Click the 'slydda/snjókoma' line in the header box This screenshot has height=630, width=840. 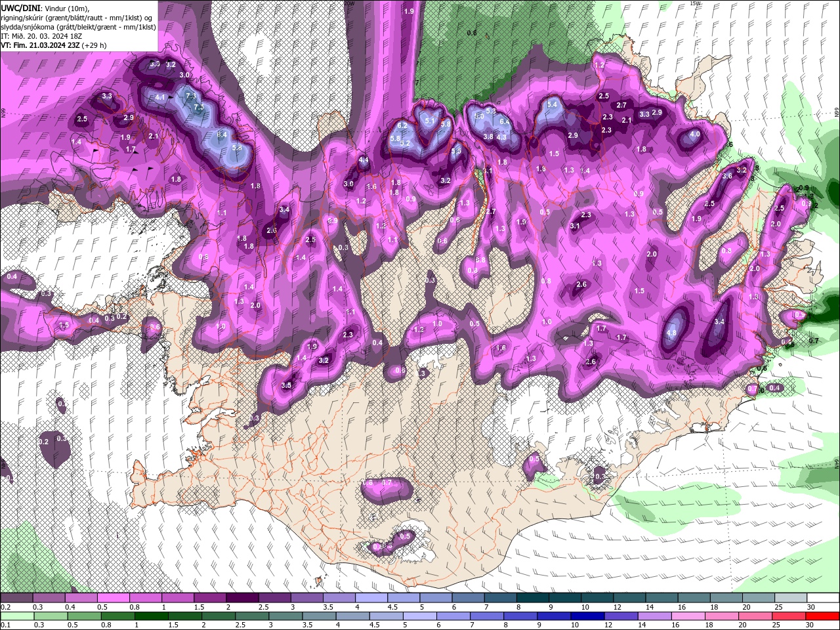pyautogui.click(x=78, y=26)
